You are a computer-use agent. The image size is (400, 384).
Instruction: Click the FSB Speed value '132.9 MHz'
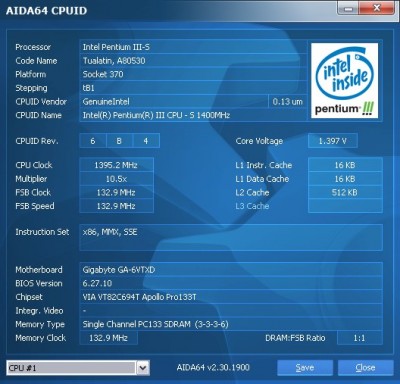point(116,206)
